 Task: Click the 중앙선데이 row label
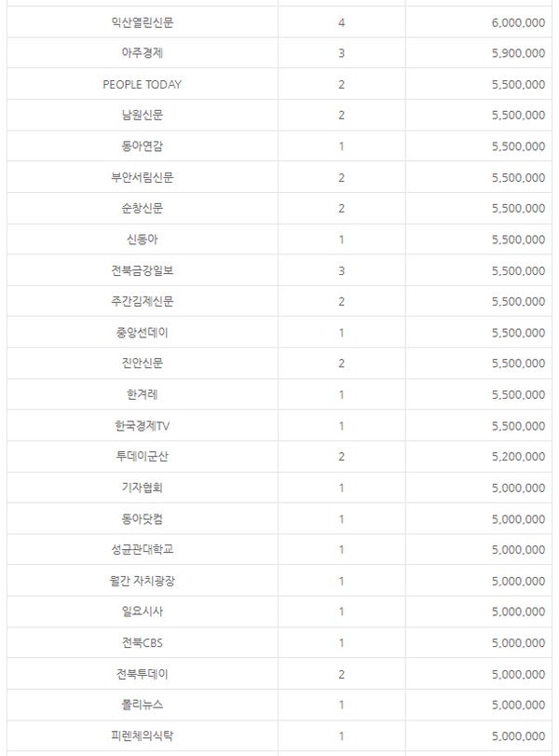(142, 333)
